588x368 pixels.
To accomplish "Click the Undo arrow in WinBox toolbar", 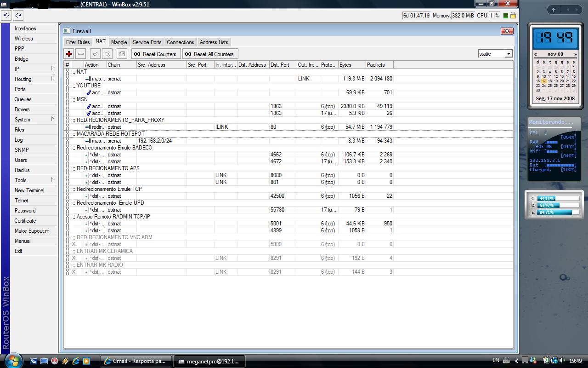I will [6, 15].
